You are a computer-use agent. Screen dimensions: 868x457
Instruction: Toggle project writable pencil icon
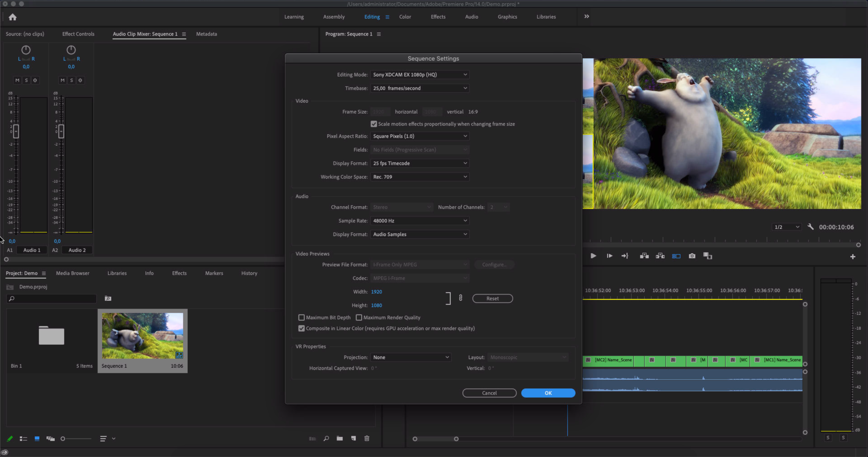click(x=10, y=438)
